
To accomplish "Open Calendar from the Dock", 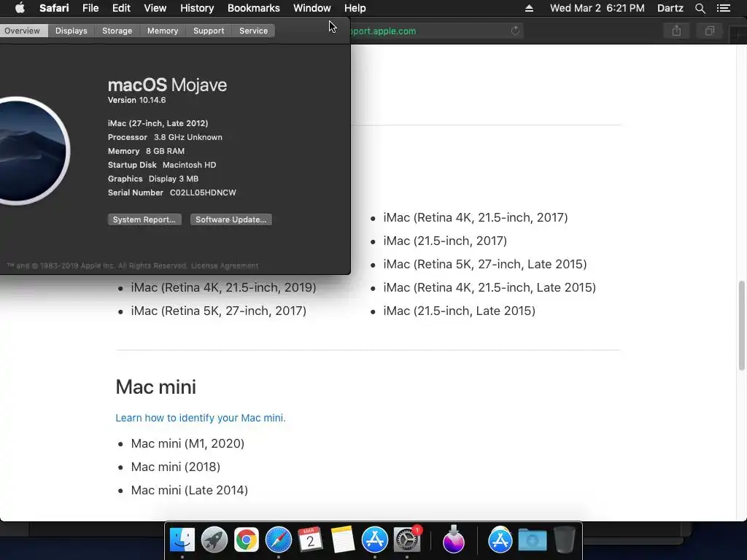I will point(310,540).
